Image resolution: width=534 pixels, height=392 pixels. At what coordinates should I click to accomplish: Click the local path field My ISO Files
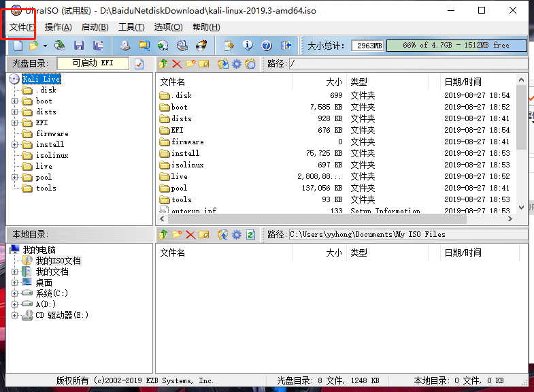click(408, 235)
